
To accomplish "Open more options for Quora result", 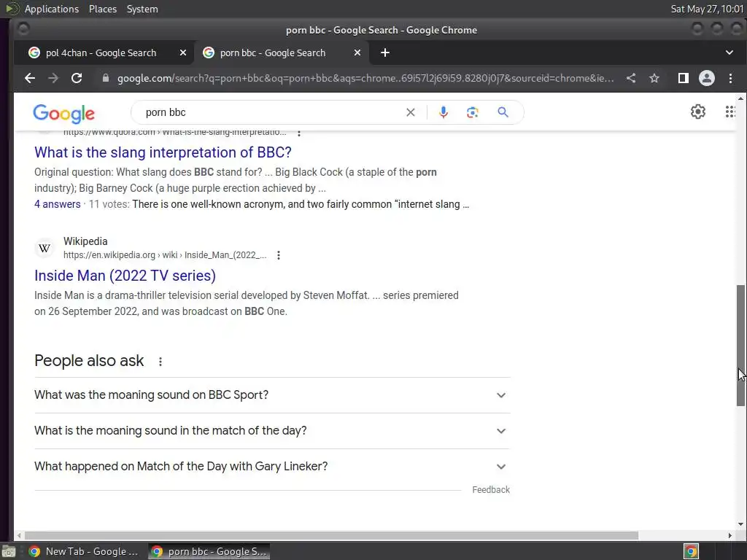I will [299, 133].
